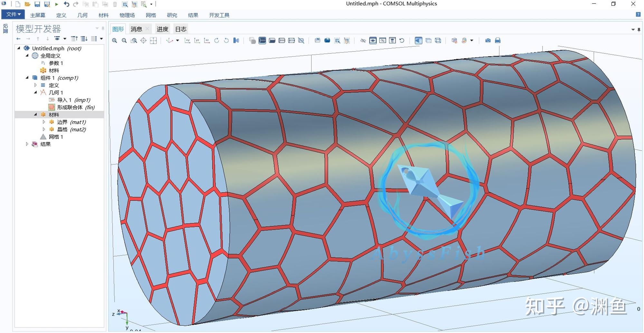
Task: Click the Rotate Scene icon
Action: coord(217,41)
